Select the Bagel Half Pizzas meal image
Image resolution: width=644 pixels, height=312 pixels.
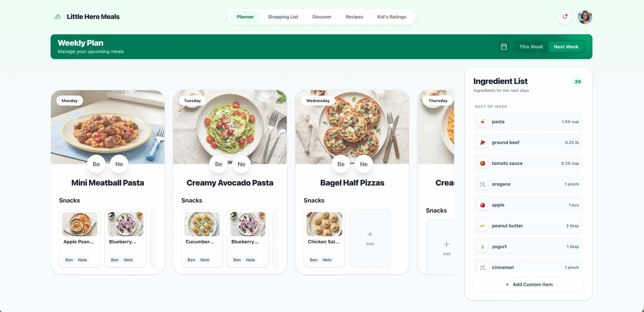click(x=352, y=127)
